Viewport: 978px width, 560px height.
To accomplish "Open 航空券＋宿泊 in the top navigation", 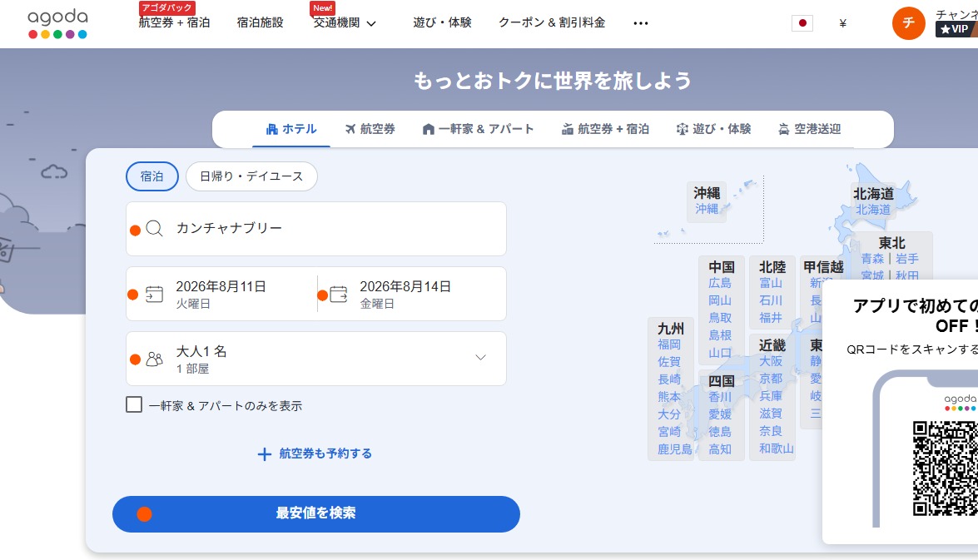I will click(174, 23).
